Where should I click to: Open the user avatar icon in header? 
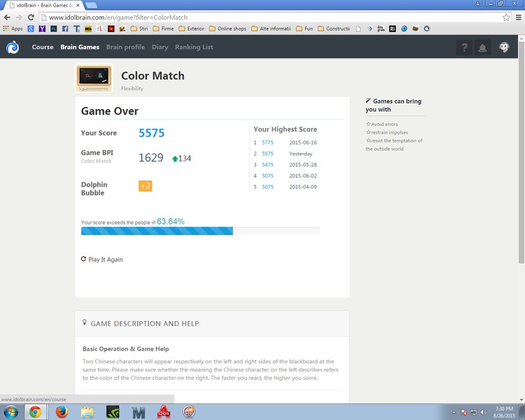tap(504, 47)
